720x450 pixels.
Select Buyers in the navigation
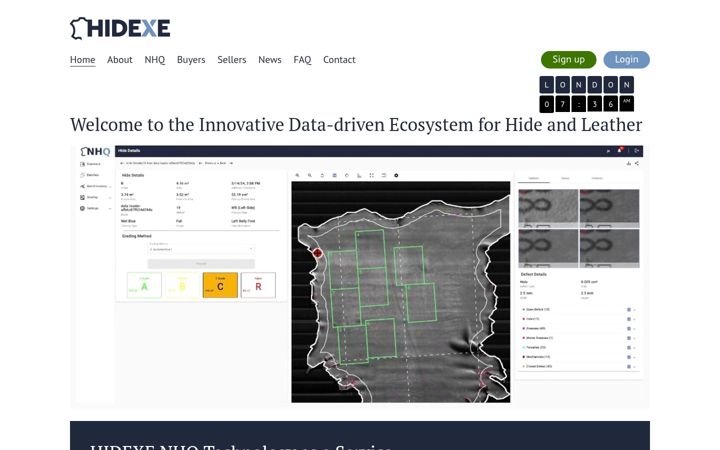coord(191,60)
